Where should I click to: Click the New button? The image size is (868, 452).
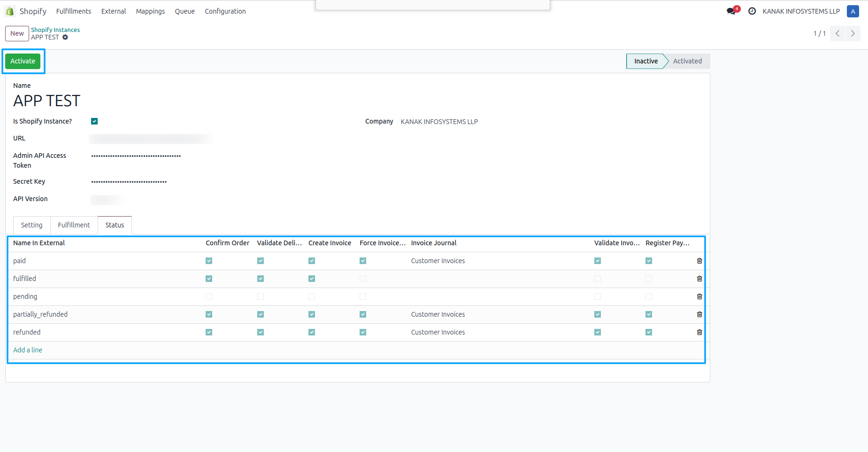17,33
